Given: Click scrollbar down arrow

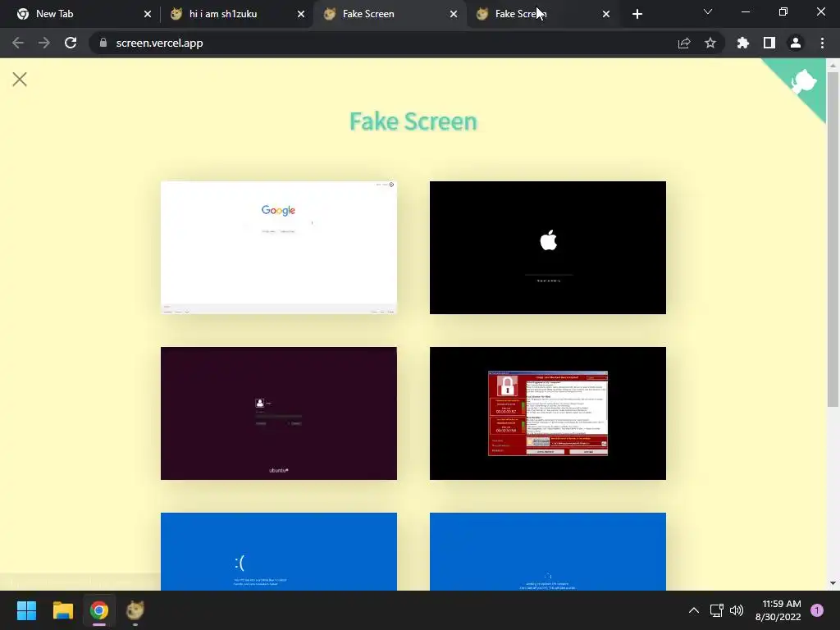Looking at the screenshot, I should 833,583.
